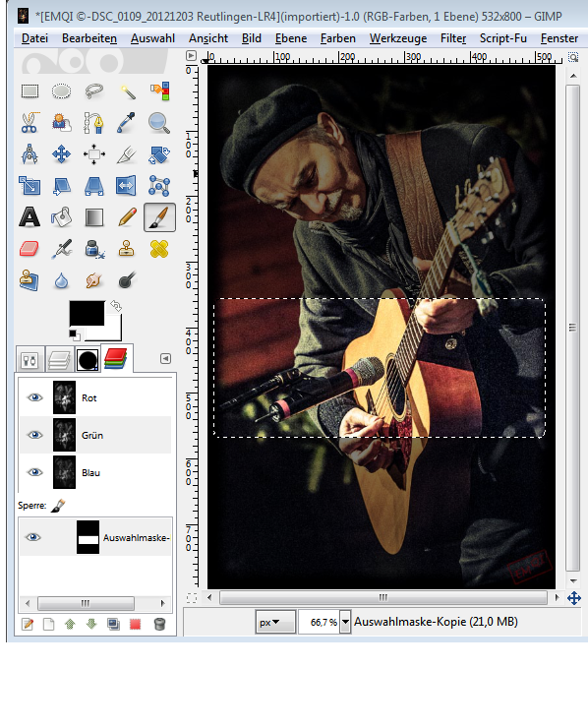This screenshot has height=728, width=588.
Task: Choose the Text tool
Action: point(29,217)
